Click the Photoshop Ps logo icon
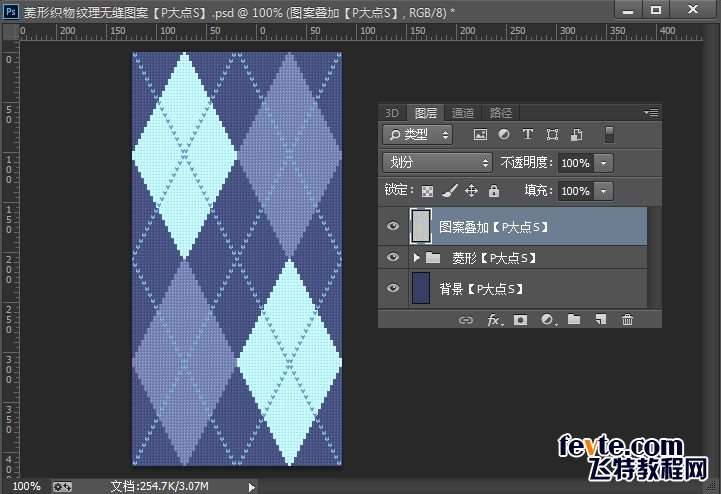The width and height of the screenshot is (721, 494). [x=11, y=11]
